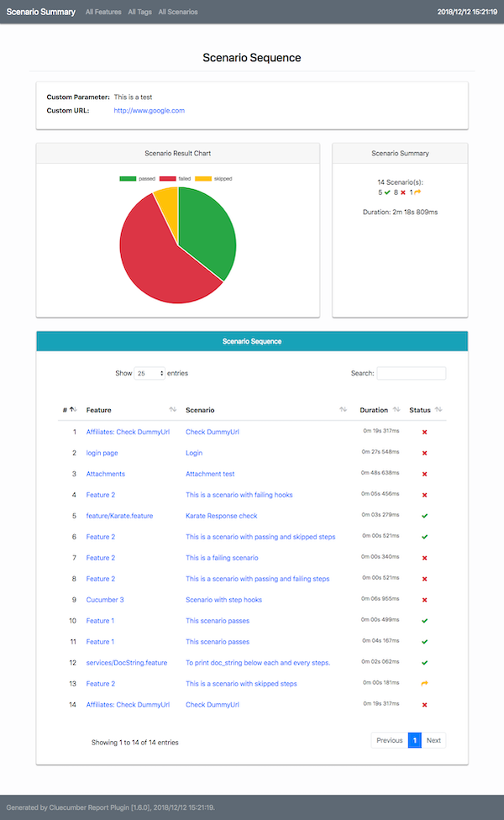Viewport: 504px width, 820px height.
Task: Open the http://www.google.com custom URL
Action: click(149, 110)
